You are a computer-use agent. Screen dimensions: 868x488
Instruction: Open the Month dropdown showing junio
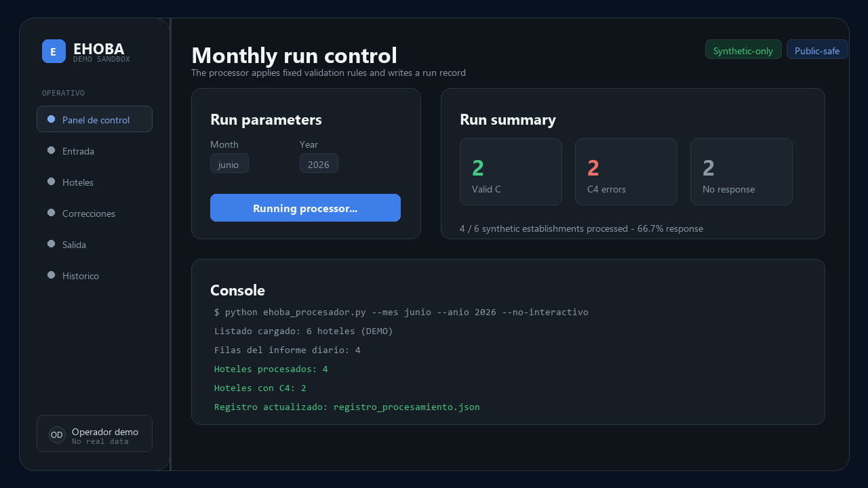click(229, 163)
